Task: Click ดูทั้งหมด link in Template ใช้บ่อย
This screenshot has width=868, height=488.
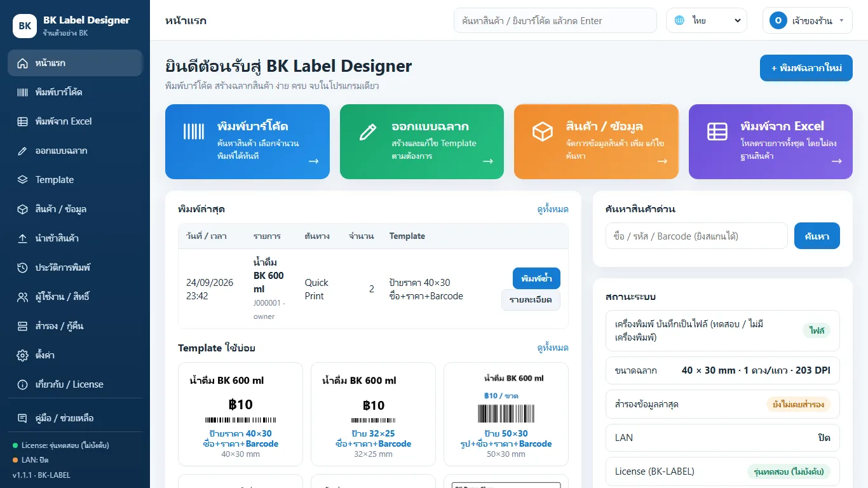Action: tap(553, 348)
